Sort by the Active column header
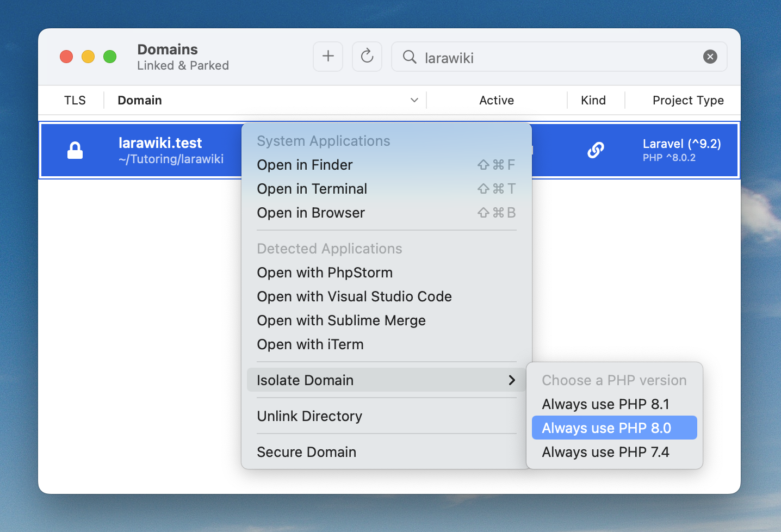781x532 pixels. (x=497, y=100)
